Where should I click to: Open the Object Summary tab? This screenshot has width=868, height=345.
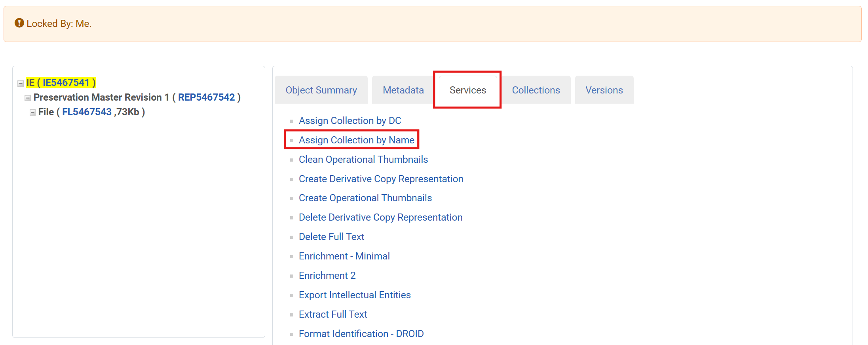[321, 90]
